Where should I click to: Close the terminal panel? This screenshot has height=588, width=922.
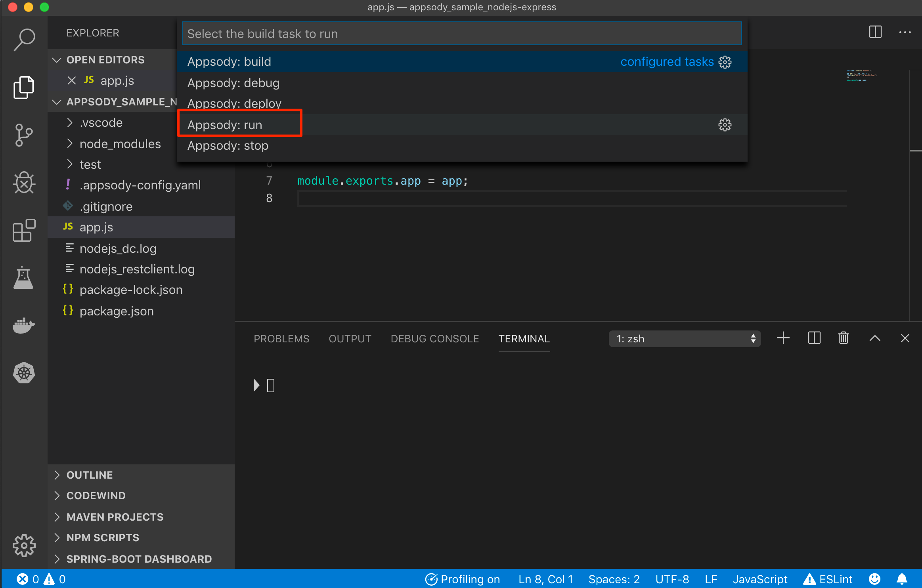pyautogui.click(x=905, y=338)
